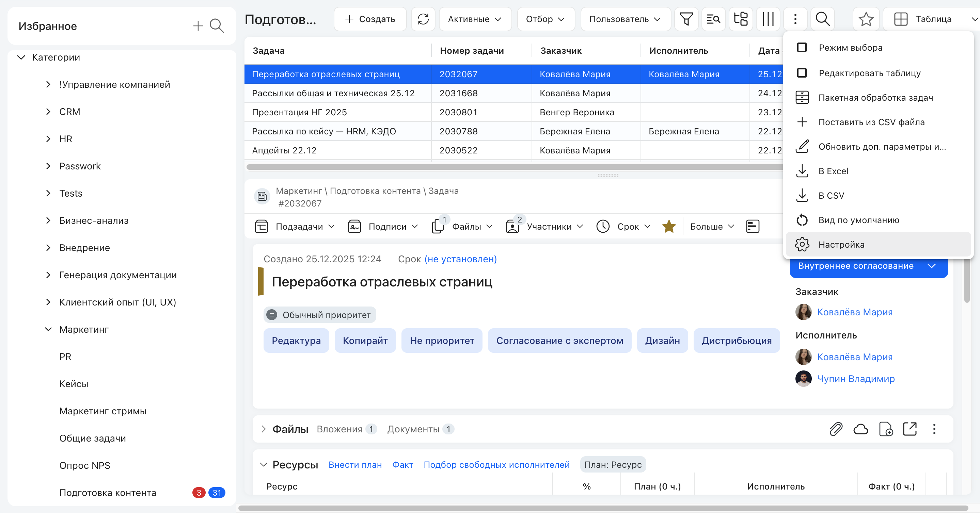Export list В CSV
The height and width of the screenshot is (513, 980).
point(878,196)
